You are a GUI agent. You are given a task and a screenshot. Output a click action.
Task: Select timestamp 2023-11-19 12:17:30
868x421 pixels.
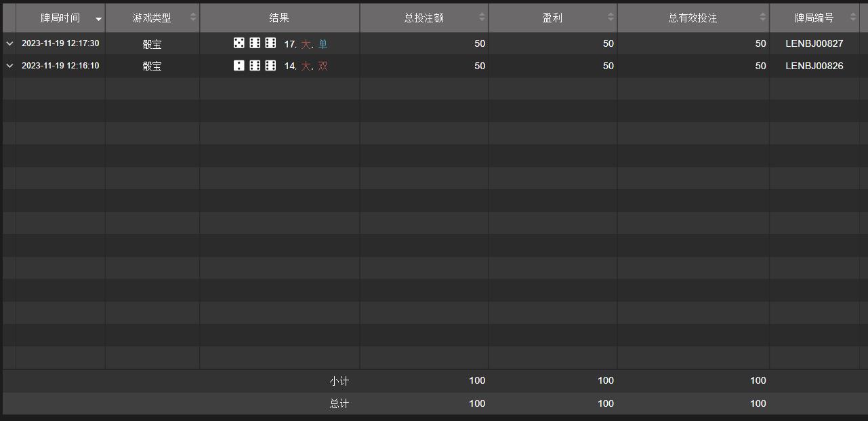(x=60, y=43)
